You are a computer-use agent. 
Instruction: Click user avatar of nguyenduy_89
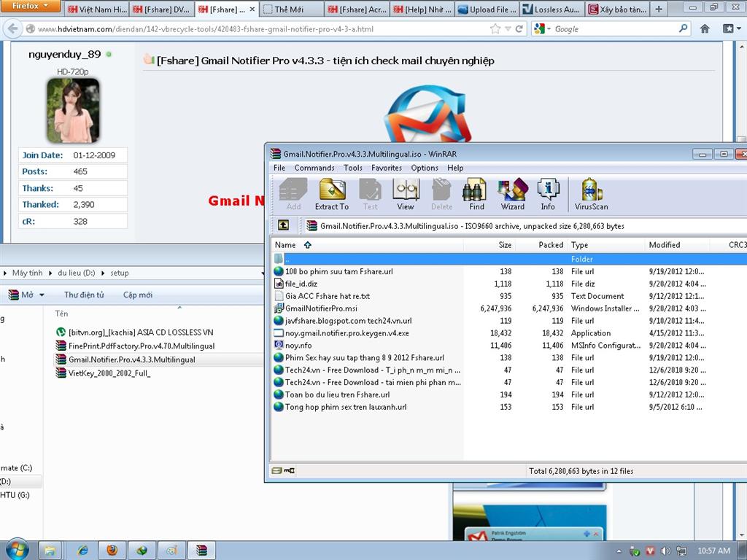[74, 111]
